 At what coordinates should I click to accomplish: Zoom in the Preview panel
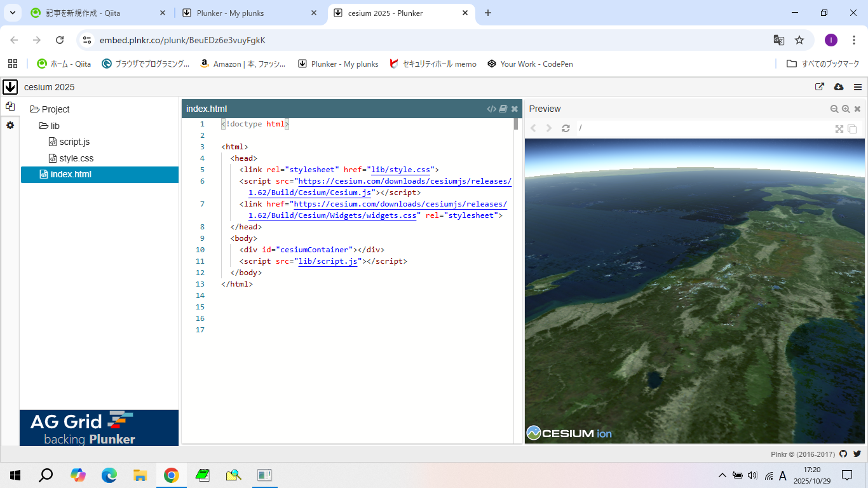click(x=846, y=109)
